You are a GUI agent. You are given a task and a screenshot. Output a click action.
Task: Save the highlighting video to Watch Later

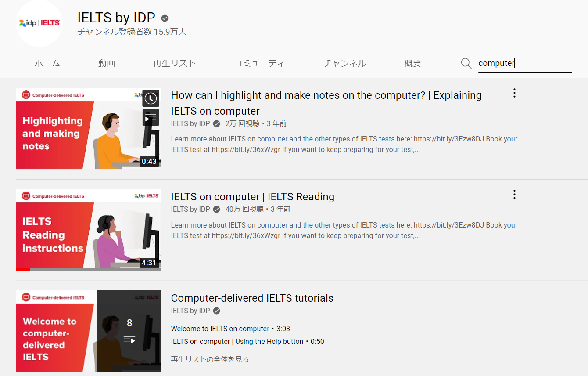151,98
